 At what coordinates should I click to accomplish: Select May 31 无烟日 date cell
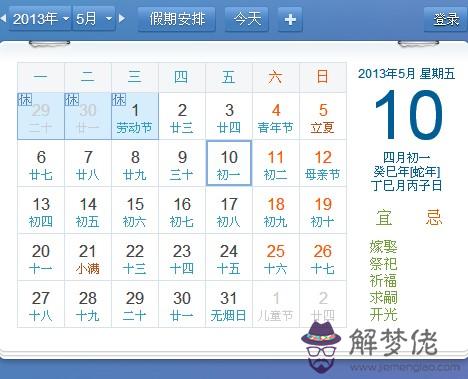[x=229, y=304]
